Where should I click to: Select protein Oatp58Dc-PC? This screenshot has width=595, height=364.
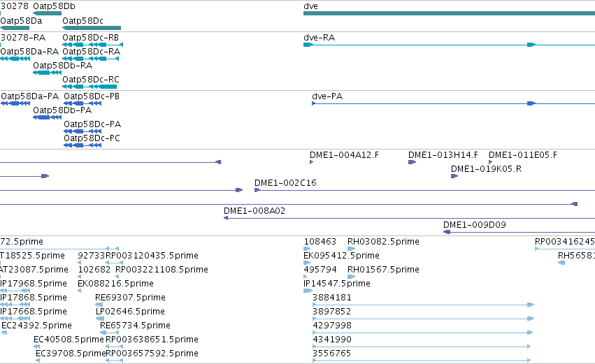(x=92, y=138)
